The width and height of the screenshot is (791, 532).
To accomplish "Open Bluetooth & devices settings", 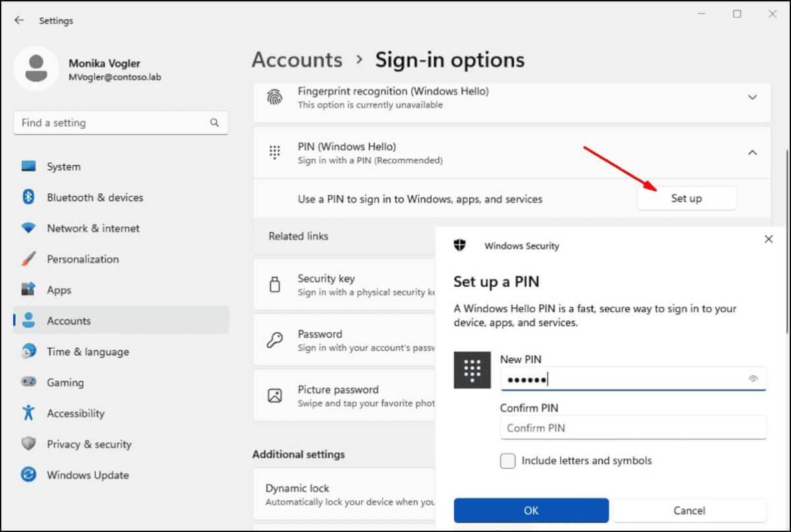I will pyautogui.click(x=121, y=197).
